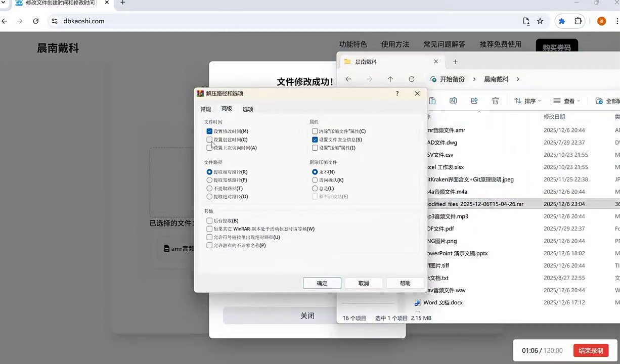Close the 解压路径和选项 dialog with X
The height and width of the screenshot is (364, 620).
[x=417, y=94]
